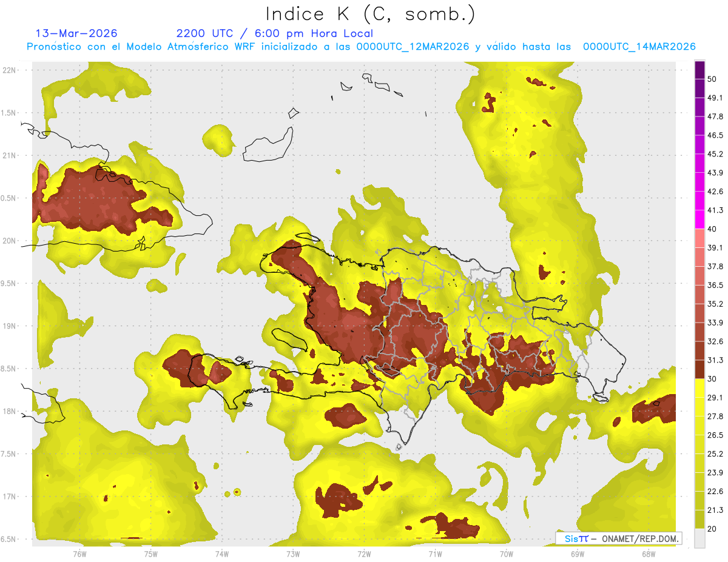
Task: Click the colorbar label "31.3"
Action: (x=716, y=360)
